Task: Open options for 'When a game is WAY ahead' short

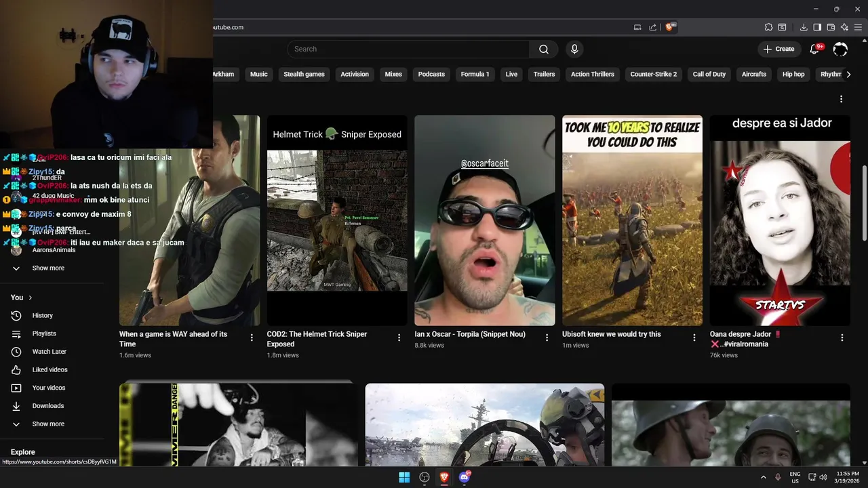Action: pyautogui.click(x=252, y=338)
